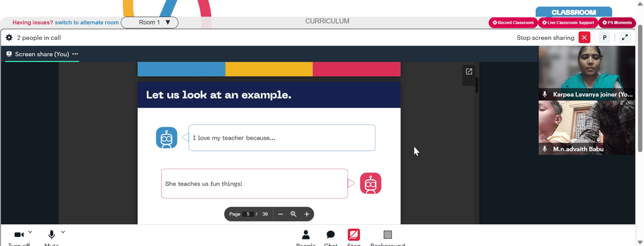
Task: Click "Stop screen sharing" label
Action: (545, 38)
